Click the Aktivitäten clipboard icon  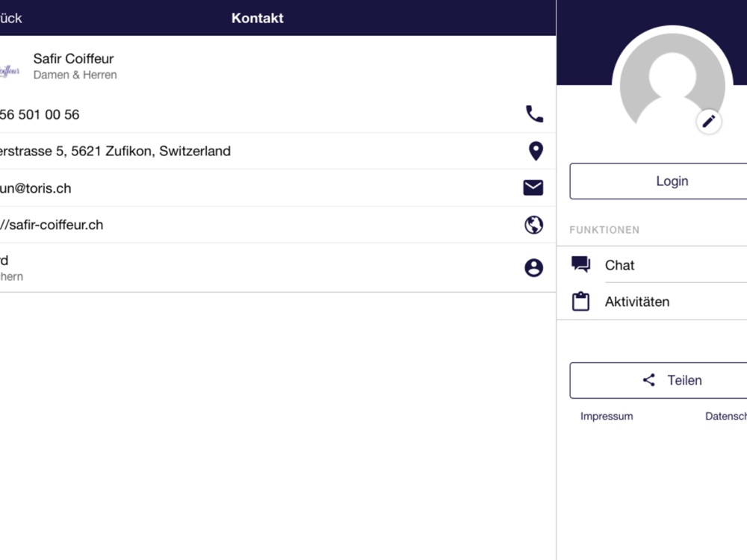tap(580, 302)
